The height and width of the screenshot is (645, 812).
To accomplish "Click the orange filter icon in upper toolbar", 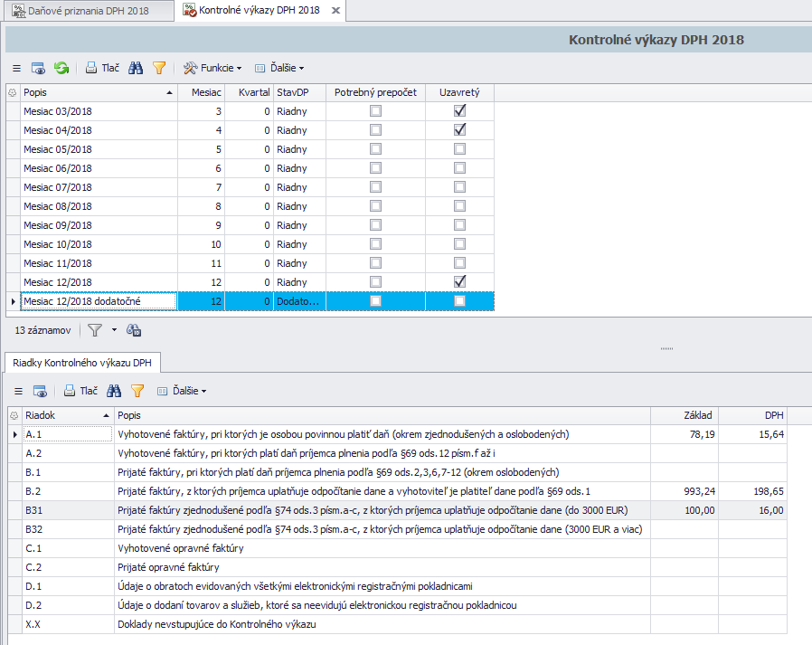I will (x=160, y=68).
